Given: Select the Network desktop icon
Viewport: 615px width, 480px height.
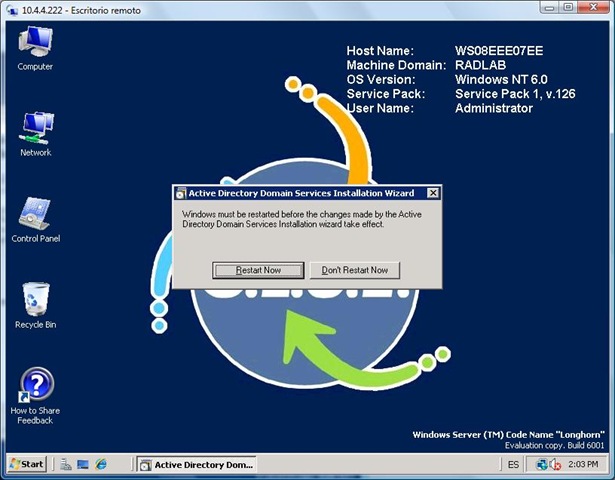Looking at the screenshot, I should pyautogui.click(x=35, y=134).
